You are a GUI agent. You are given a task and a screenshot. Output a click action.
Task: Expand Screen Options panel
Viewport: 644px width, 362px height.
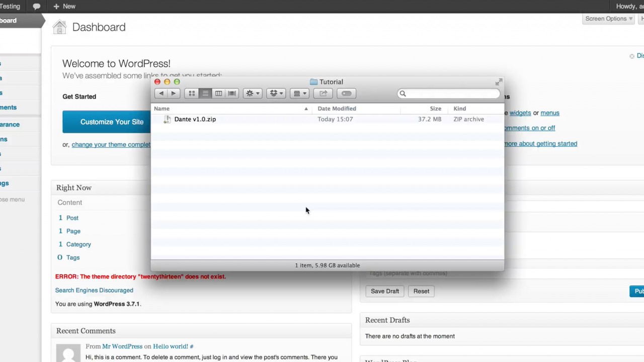point(609,19)
